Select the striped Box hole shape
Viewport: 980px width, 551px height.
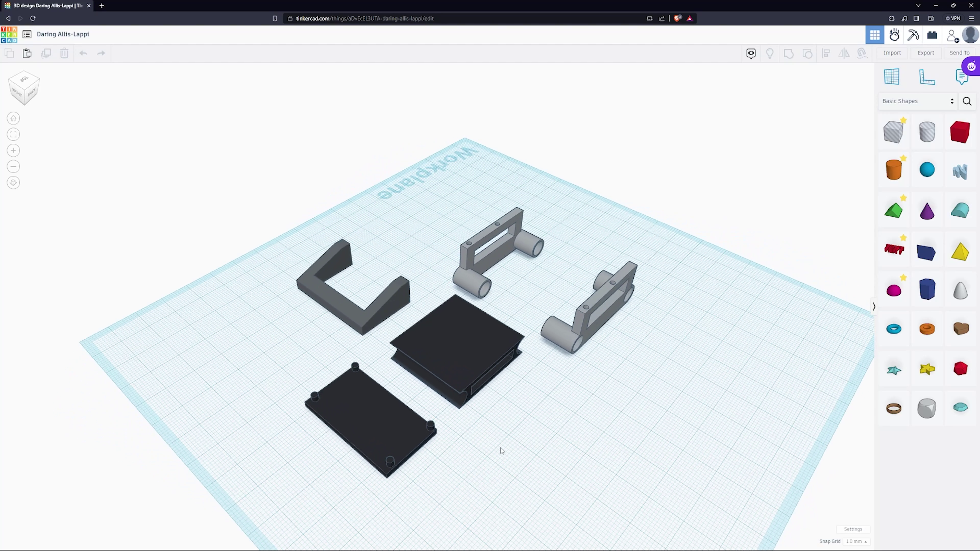coord(894,132)
